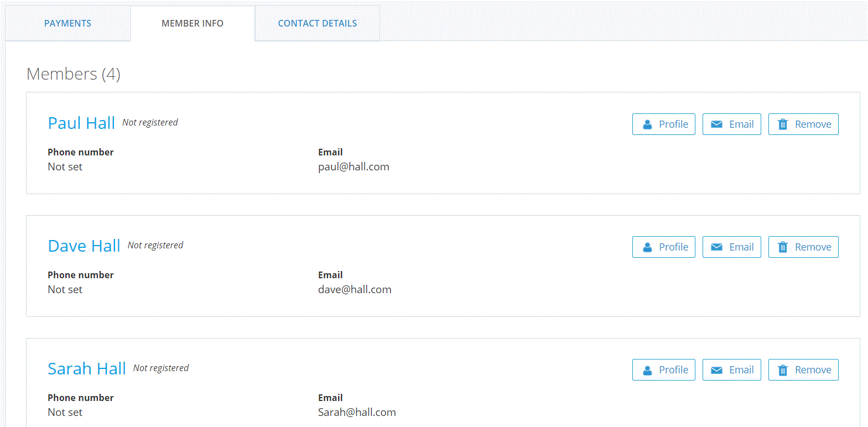
Task: Click the Sarah@hall.com email address
Action: [x=357, y=413]
